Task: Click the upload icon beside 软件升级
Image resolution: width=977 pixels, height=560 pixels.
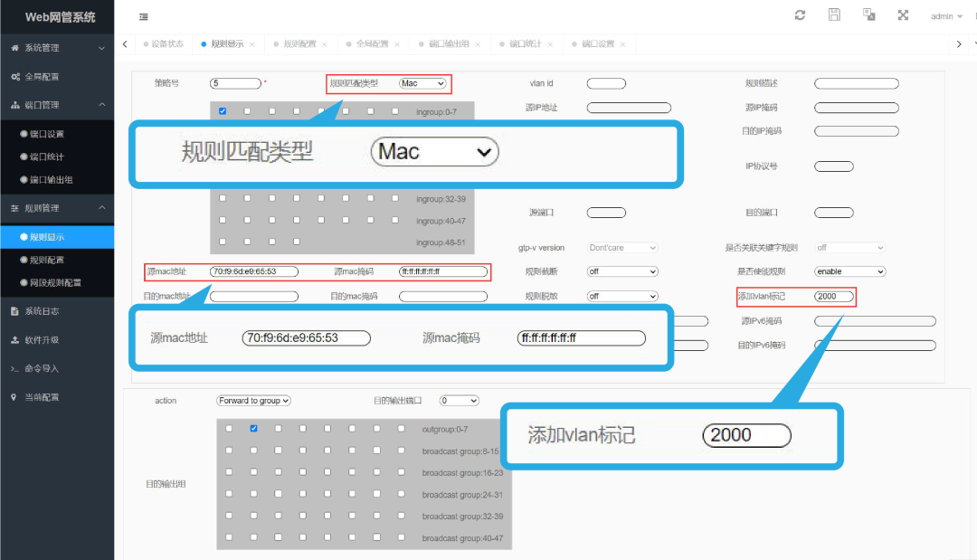Action: click(15, 339)
